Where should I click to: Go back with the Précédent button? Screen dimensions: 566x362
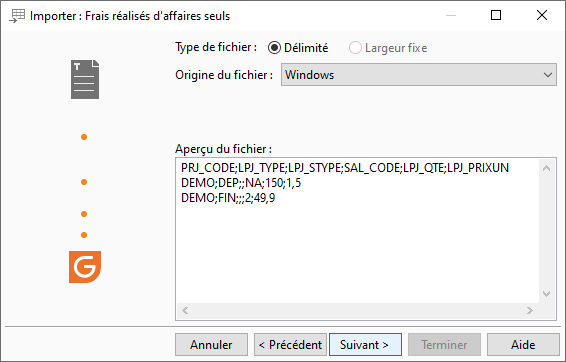point(290,345)
